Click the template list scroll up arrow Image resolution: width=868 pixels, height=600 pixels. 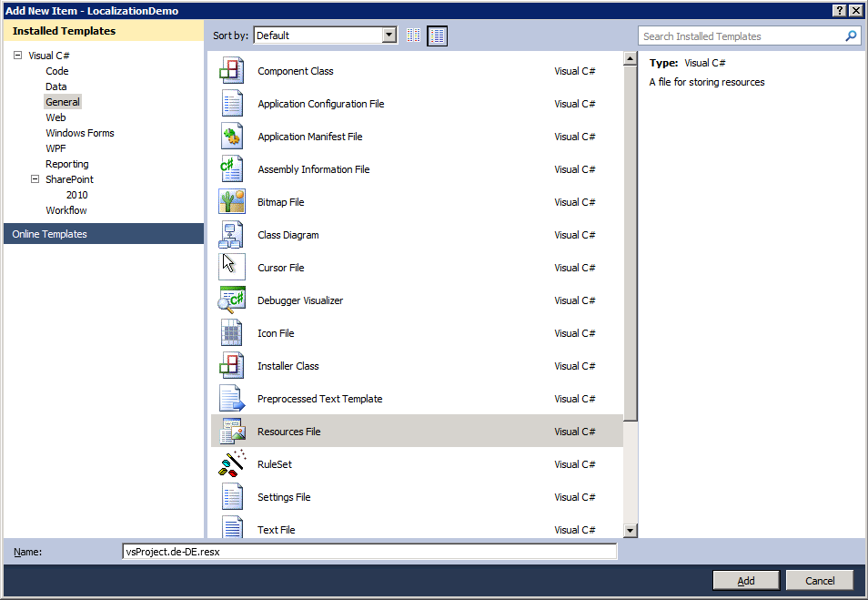tap(630, 58)
